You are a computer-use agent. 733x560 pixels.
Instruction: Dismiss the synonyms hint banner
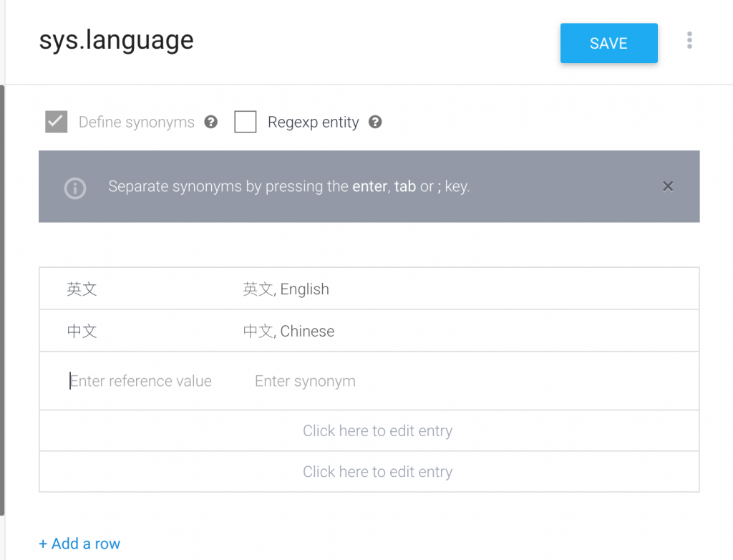tap(668, 186)
